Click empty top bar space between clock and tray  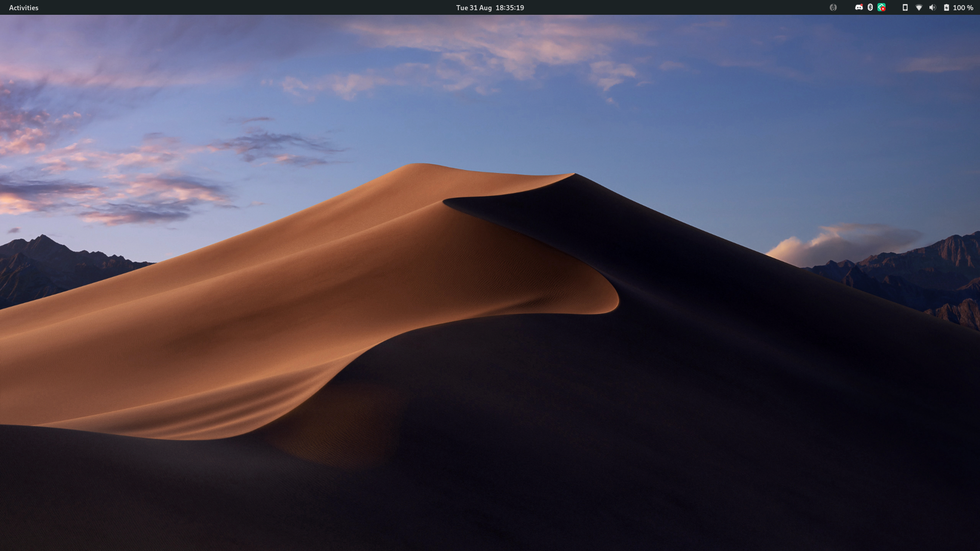click(x=664, y=8)
